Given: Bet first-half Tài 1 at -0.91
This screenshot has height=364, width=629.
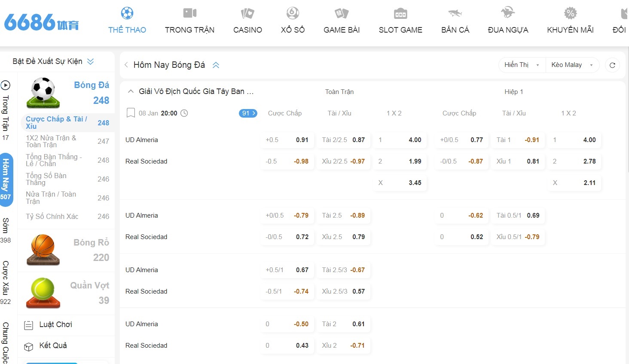Looking at the screenshot, I should [x=518, y=140].
